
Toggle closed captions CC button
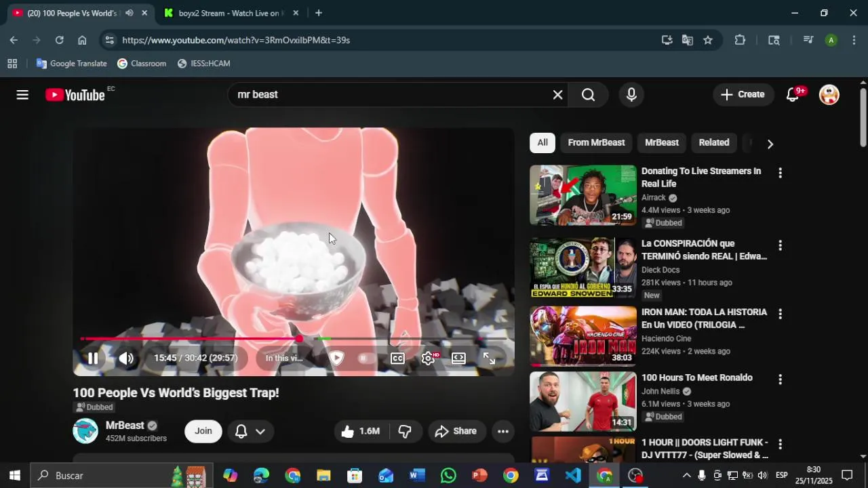point(397,358)
